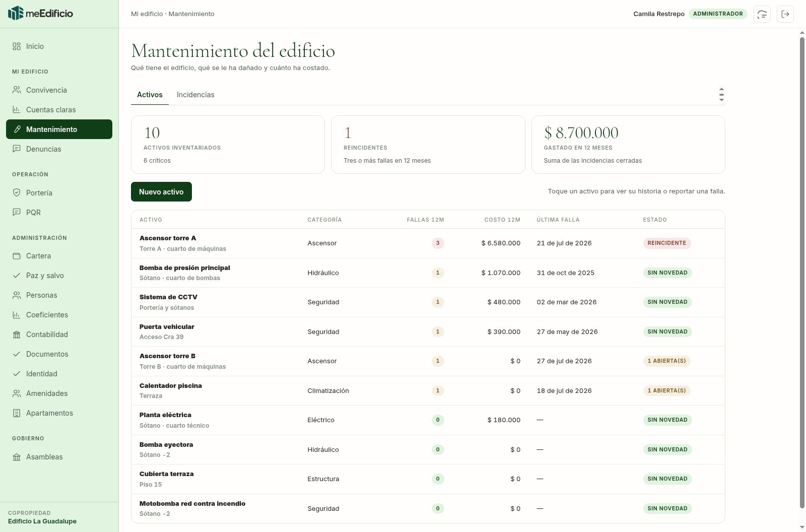This screenshot has height=532, width=806.
Task: Go to Amenidades in the sidebar
Action: 59,393
